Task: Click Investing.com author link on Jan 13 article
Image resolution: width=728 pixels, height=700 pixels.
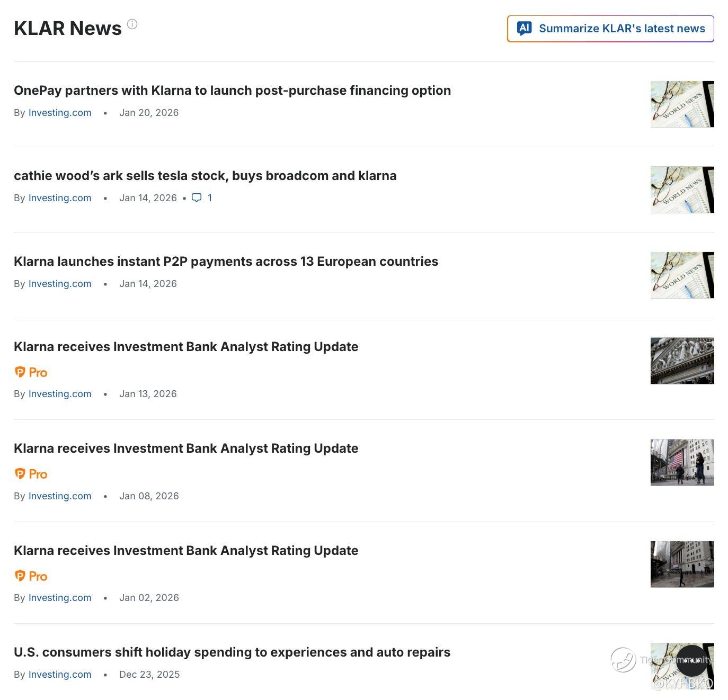Action: point(60,394)
